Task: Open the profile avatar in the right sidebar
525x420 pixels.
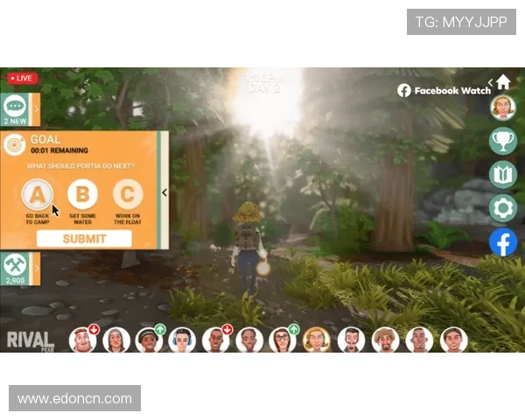Action: tap(503, 107)
